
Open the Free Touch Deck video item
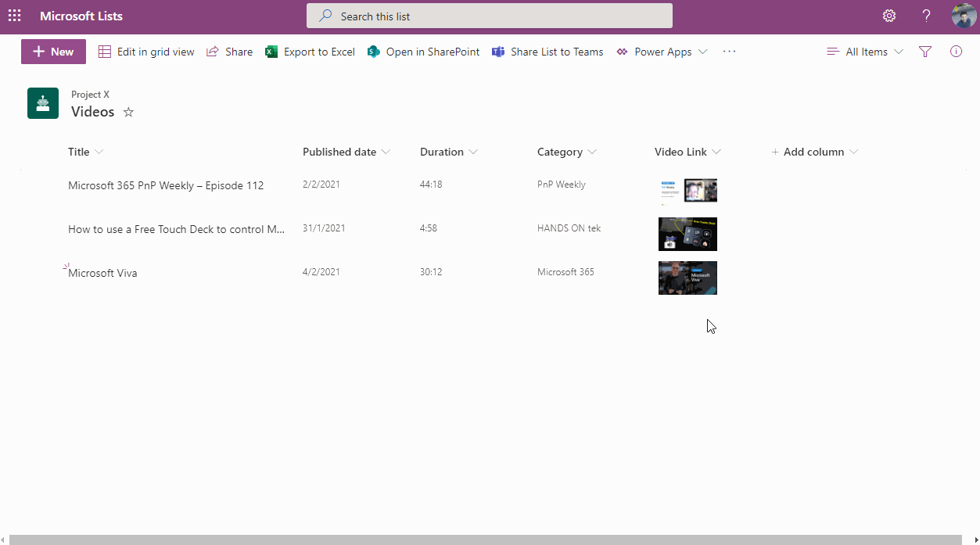point(177,229)
